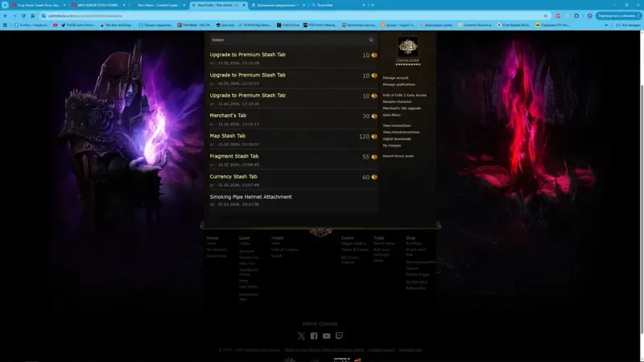The image size is (644, 362).
Task: Switch to the Mail tab
Action: click(x=337, y=5)
